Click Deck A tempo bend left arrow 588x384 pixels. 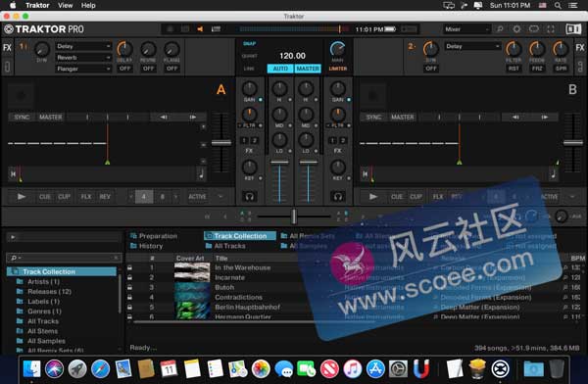(x=164, y=117)
